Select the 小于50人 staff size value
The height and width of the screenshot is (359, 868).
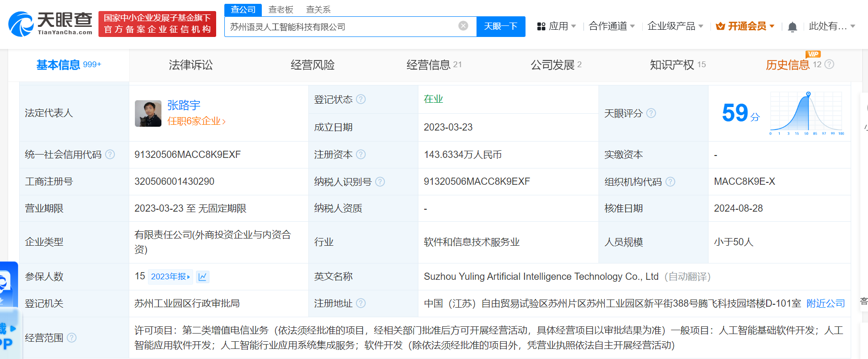pos(733,242)
